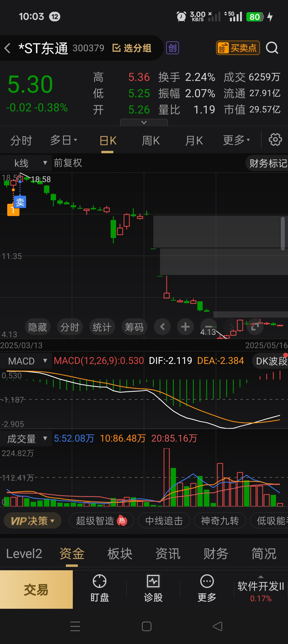The width and height of the screenshot is (288, 644).
Task: Open the 成交量 indicator dropdown
Action: [x=26, y=438]
